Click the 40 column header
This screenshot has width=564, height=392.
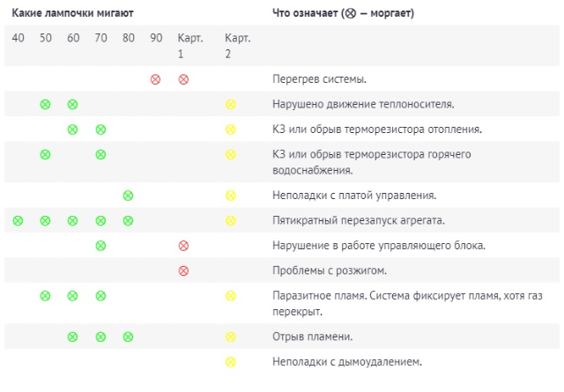coord(18,38)
